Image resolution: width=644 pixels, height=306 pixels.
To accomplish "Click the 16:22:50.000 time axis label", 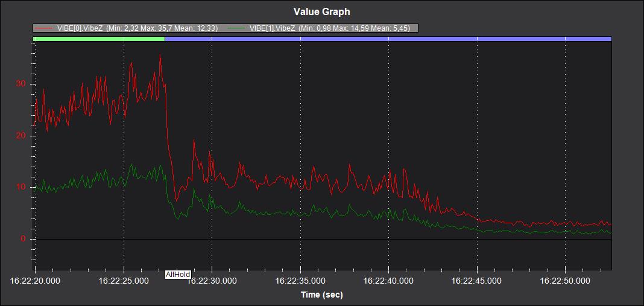I will [x=565, y=281].
